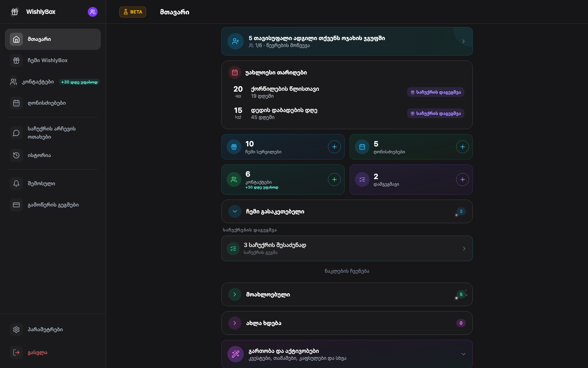The image size is (588, 368).
Task: Click the calendar icon beside უახლოესი თარიღები
Action: tap(235, 72)
